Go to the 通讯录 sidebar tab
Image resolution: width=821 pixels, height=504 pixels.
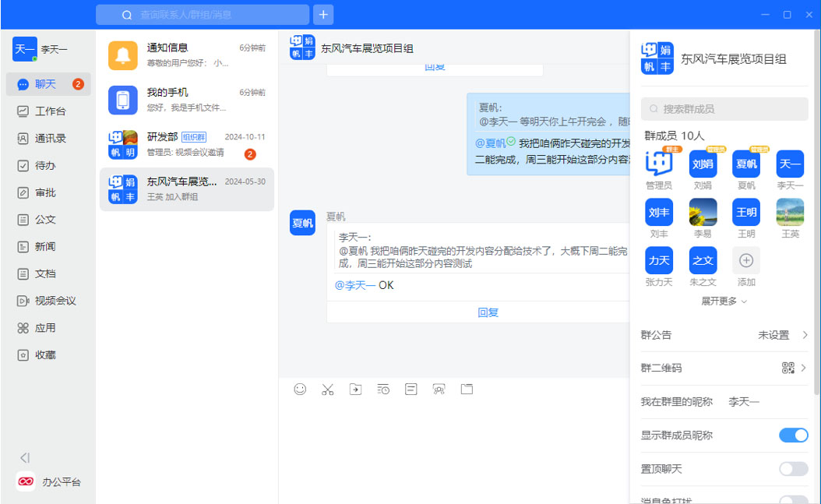pos(48,139)
